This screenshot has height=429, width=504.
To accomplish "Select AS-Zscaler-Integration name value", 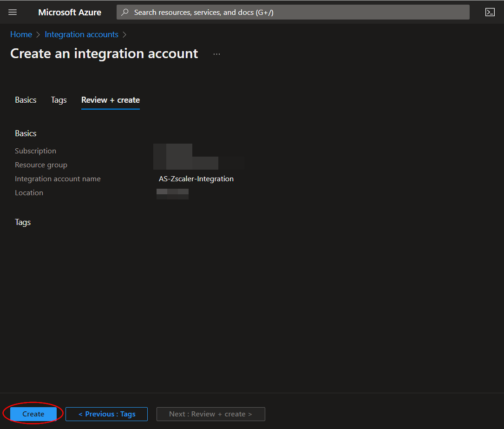I will coord(196,179).
